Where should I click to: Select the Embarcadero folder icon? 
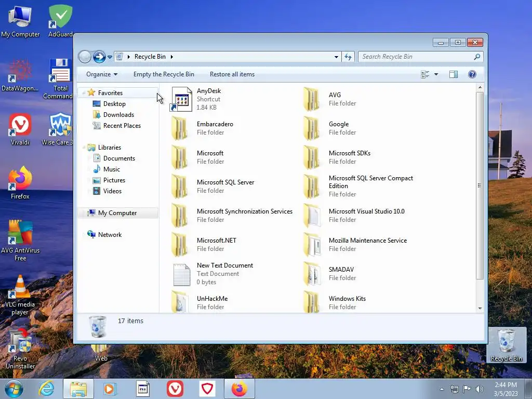coord(179,128)
